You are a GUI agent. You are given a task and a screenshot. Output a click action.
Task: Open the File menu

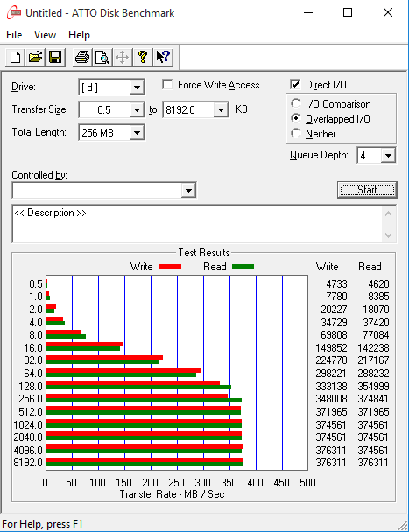(x=14, y=35)
